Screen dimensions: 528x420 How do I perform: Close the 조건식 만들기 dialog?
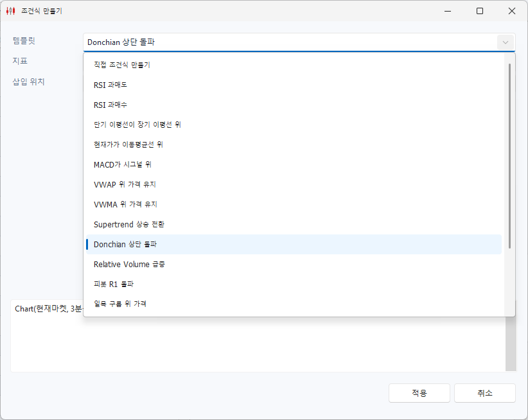pyautogui.click(x=512, y=11)
